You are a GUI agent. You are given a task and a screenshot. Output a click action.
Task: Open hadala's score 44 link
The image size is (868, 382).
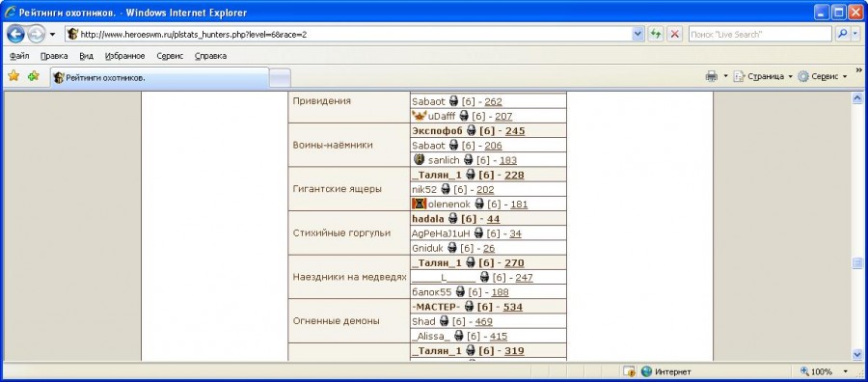(x=493, y=219)
